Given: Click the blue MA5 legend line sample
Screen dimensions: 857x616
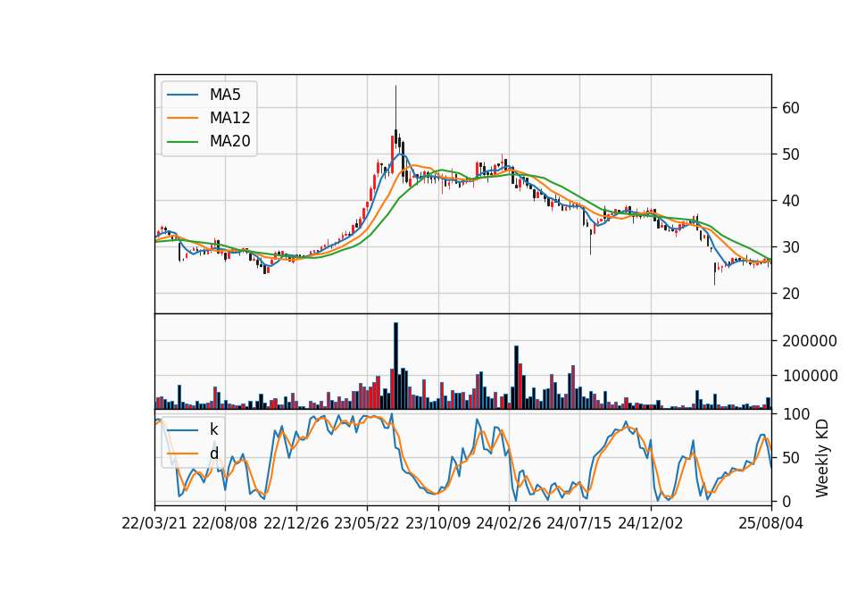Looking at the screenshot, I should point(182,95).
